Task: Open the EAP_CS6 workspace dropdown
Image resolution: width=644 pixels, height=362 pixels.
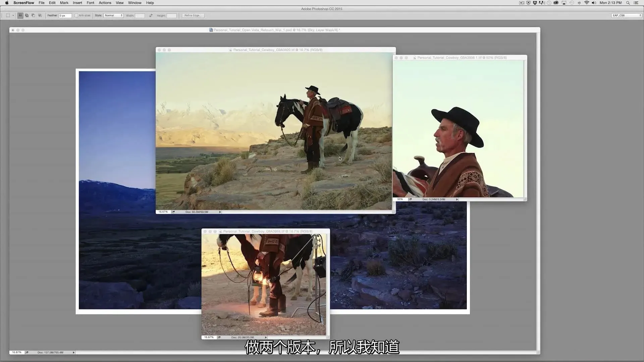Action: tap(626, 15)
